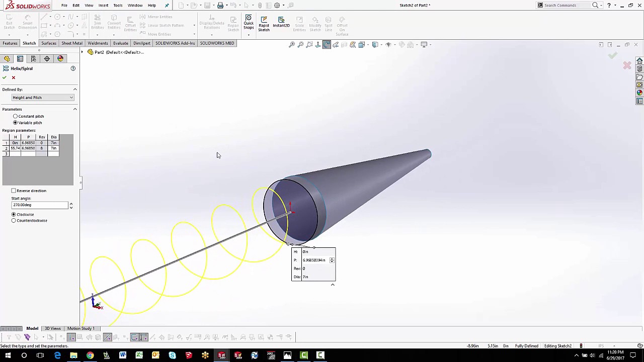Screen dimensions: 644x362
Task: Open the Quick Snaps tool
Action: coord(249,22)
